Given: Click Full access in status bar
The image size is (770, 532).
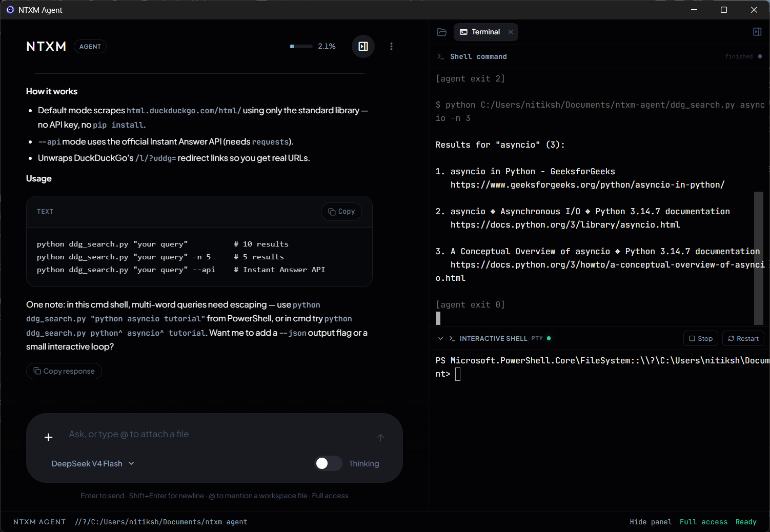Looking at the screenshot, I should (703, 522).
